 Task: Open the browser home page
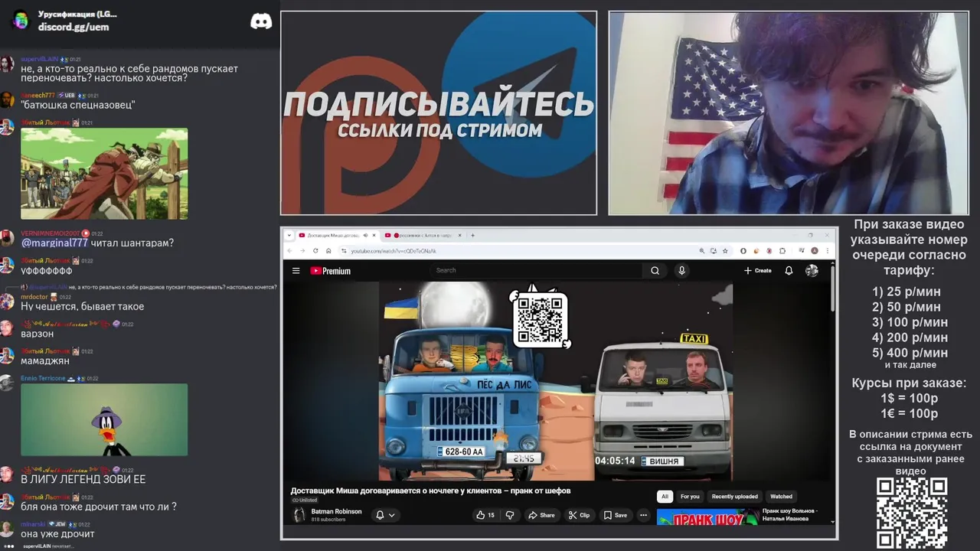pos(328,250)
